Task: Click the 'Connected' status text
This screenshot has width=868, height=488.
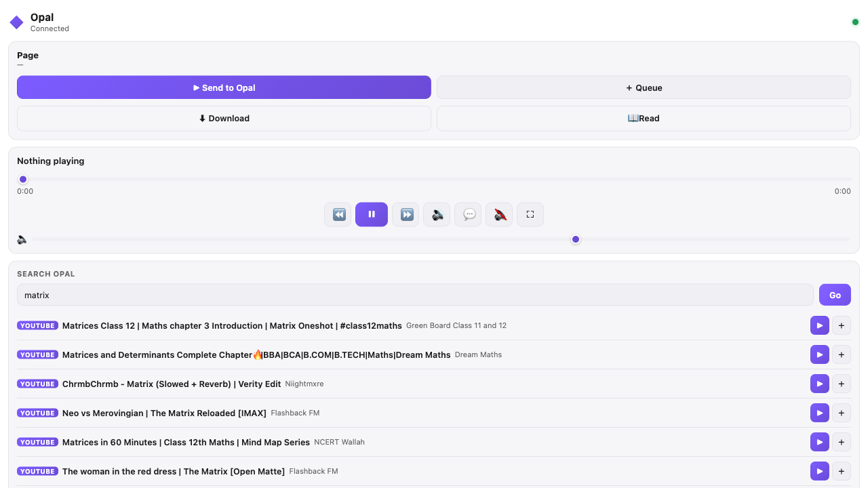Action: [50, 29]
